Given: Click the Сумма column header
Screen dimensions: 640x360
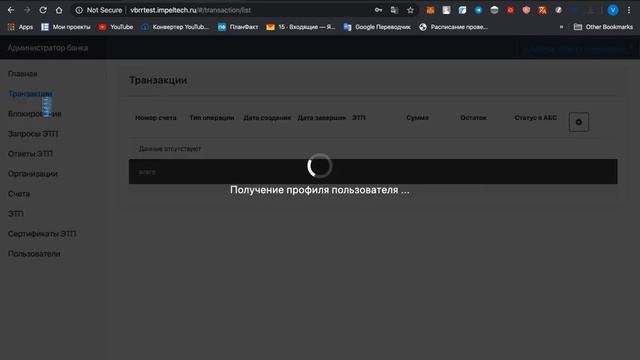Looking at the screenshot, I should (417, 118).
